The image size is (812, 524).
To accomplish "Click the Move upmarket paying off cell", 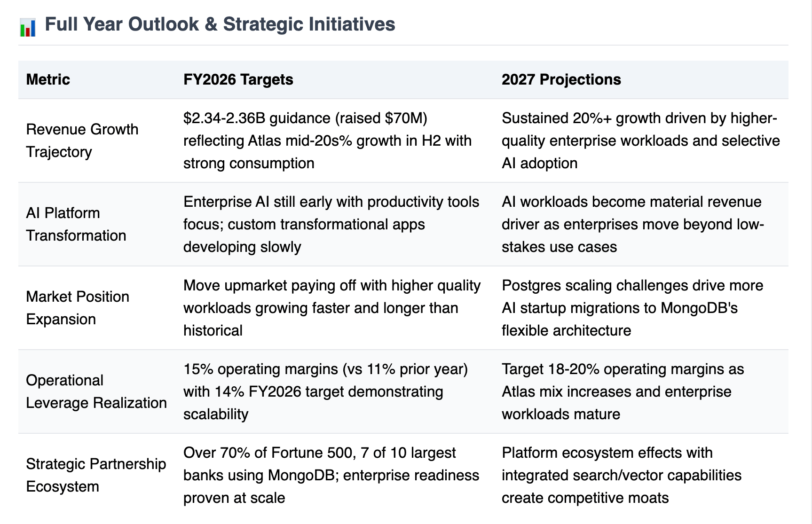I will pyautogui.click(x=332, y=308).
